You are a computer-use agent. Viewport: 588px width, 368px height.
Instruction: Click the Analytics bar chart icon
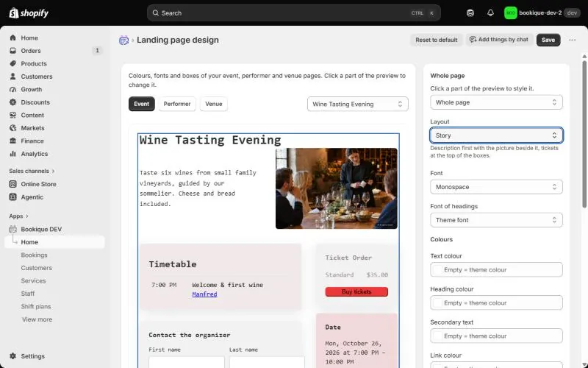click(12, 154)
